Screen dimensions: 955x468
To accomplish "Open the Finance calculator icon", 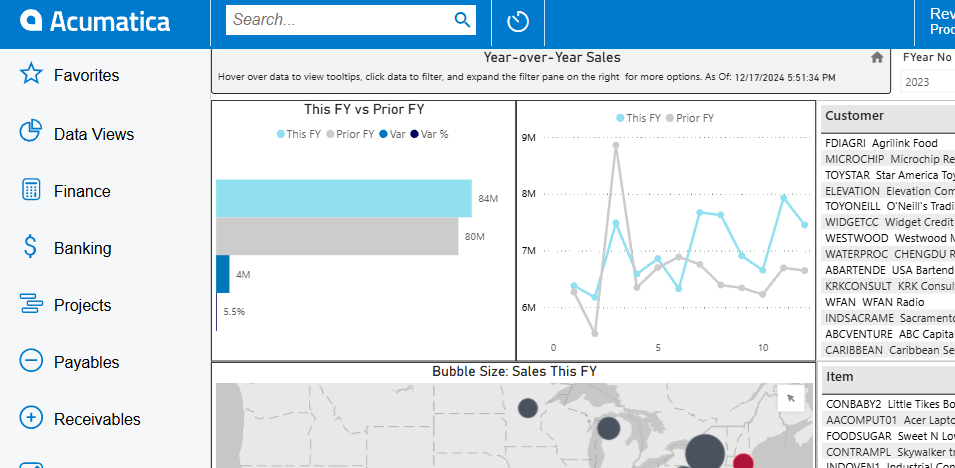I will (x=31, y=190).
